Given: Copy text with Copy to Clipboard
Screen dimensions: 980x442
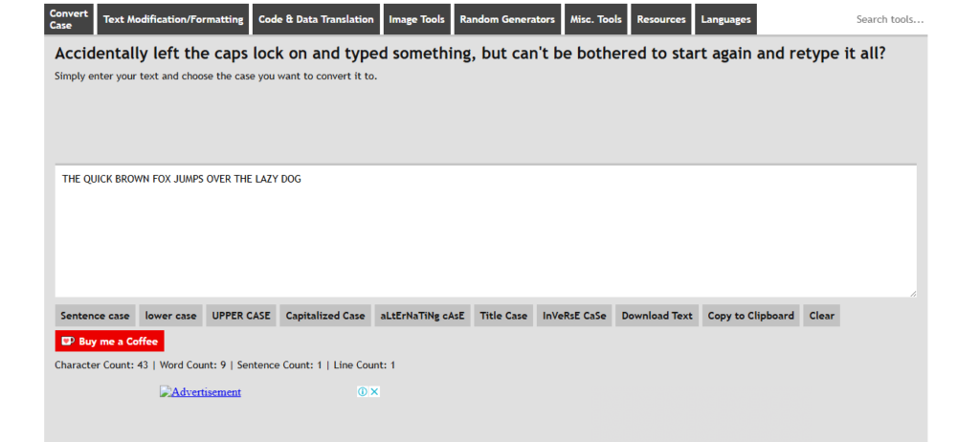Looking at the screenshot, I should (750, 316).
